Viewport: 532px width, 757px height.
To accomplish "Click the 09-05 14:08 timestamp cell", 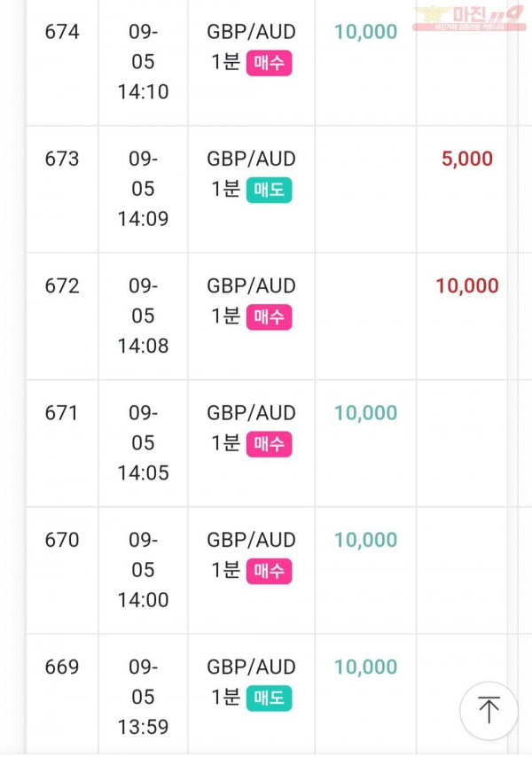I will [143, 316].
